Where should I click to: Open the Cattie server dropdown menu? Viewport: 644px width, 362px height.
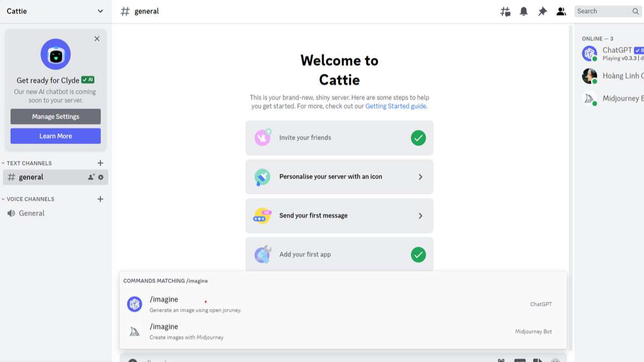pyautogui.click(x=54, y=11)
